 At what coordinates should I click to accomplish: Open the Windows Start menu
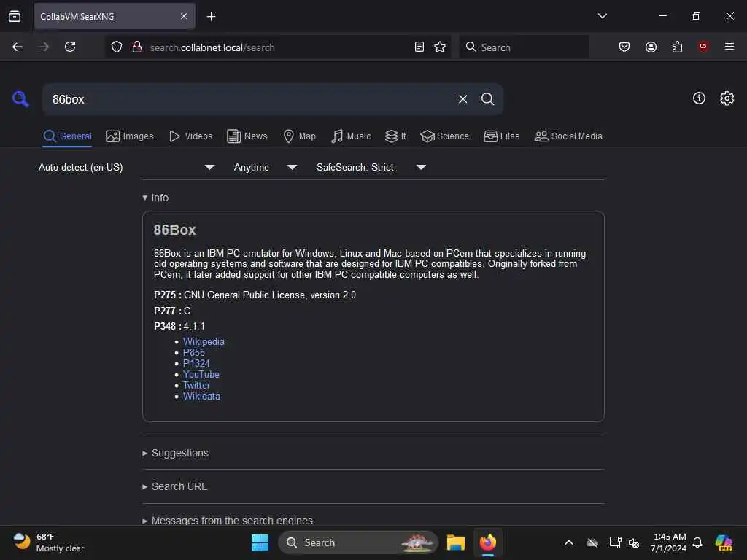click(x=260, y=542)
